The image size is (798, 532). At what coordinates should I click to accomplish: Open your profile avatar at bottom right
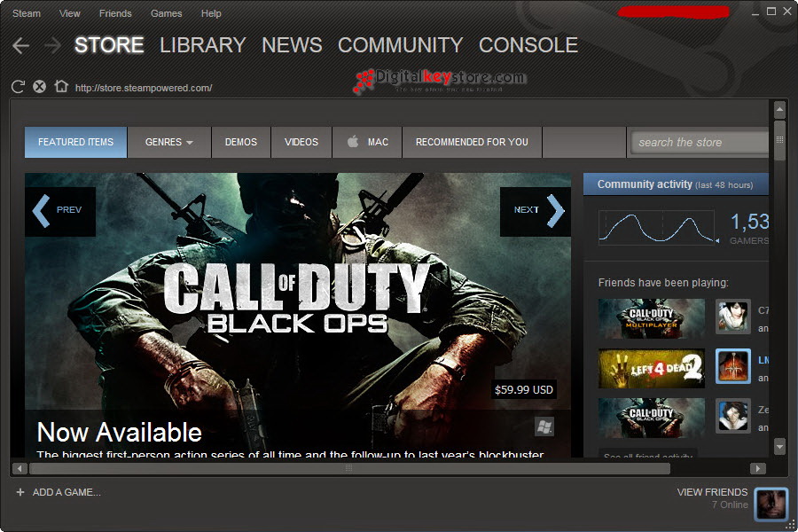click(771, 504)
